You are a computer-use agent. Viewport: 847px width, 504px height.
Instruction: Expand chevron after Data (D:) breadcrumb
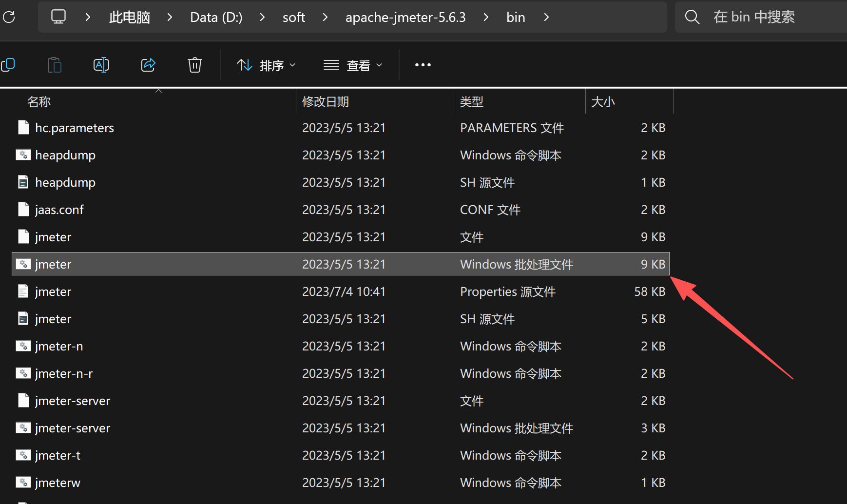pyautogui.click(x=262, y=17)
